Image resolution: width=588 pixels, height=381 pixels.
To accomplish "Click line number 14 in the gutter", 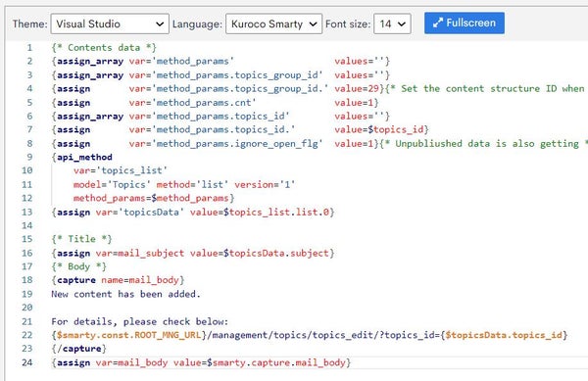I will [27, 225].
